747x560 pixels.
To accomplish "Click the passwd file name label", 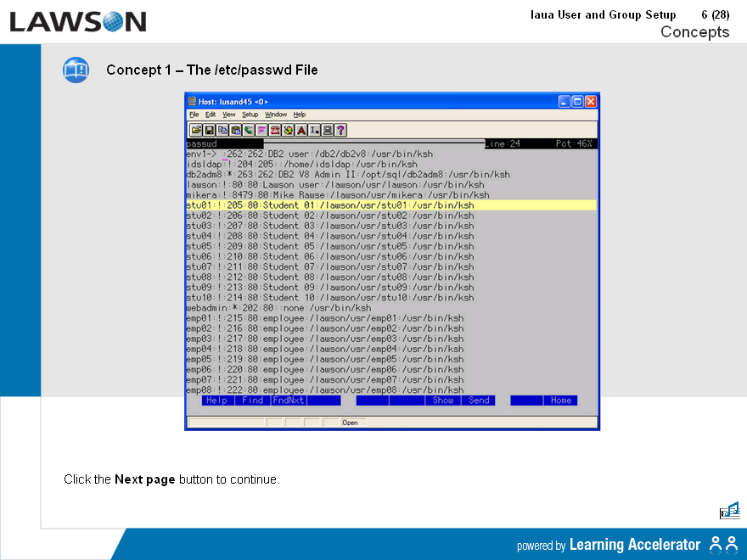I will tap(201, 143).
